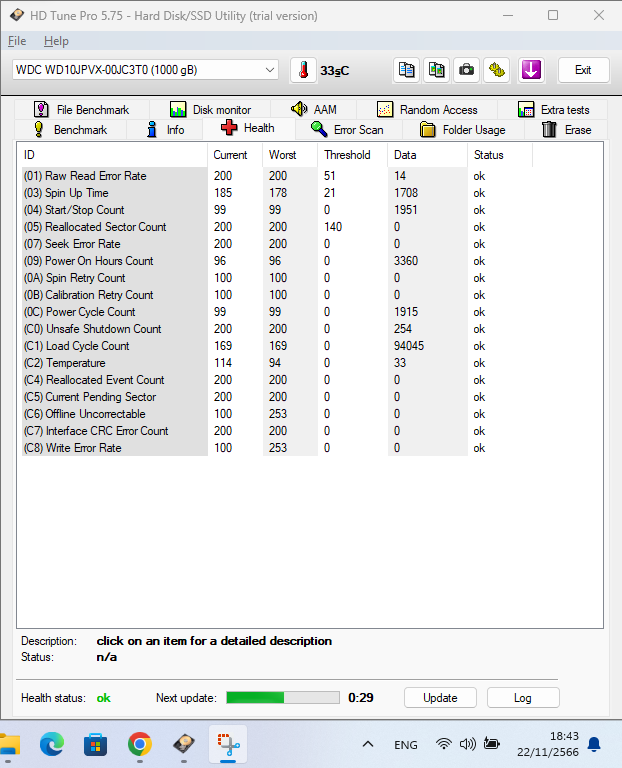Open the Folder Usage tab
The width and height of the screenshot is (622, 768).
pyautogui.click(x=463, y=130)
